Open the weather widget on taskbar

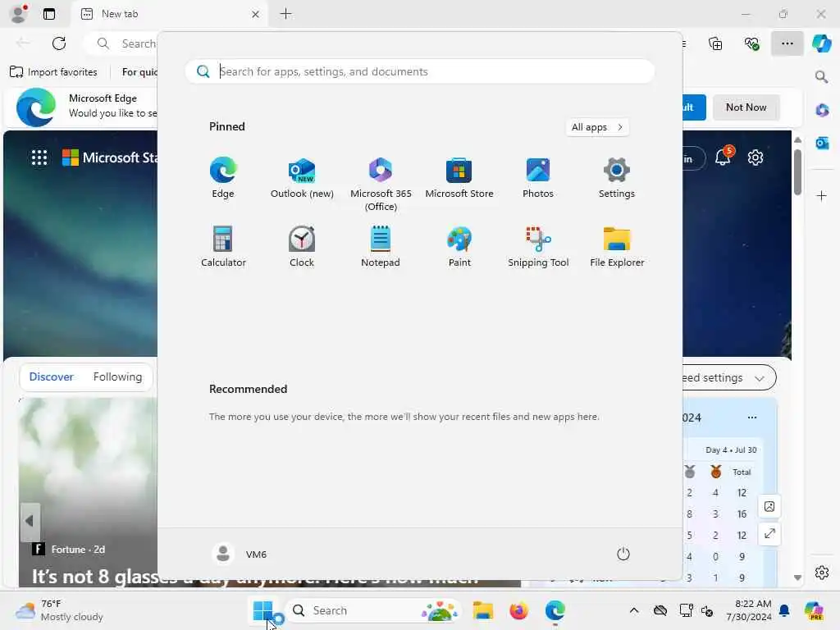[59, 610]
